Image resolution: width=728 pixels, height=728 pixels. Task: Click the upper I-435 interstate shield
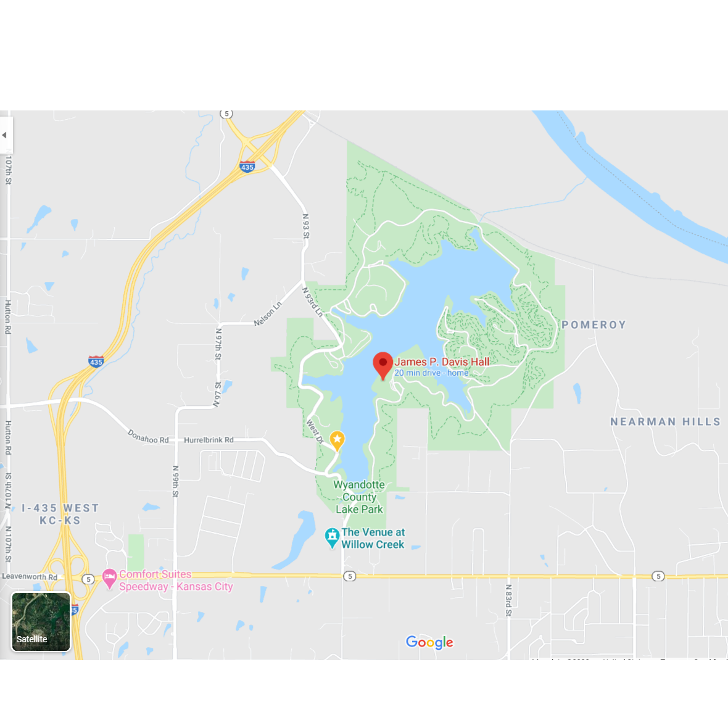point(247,166)
